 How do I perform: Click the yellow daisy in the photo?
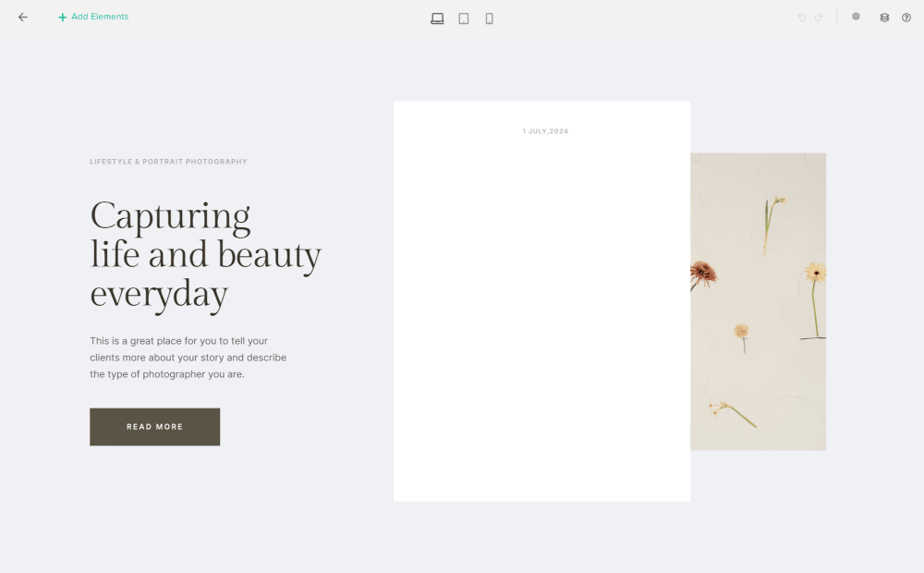pyautogui.click(x=815, y=272)
